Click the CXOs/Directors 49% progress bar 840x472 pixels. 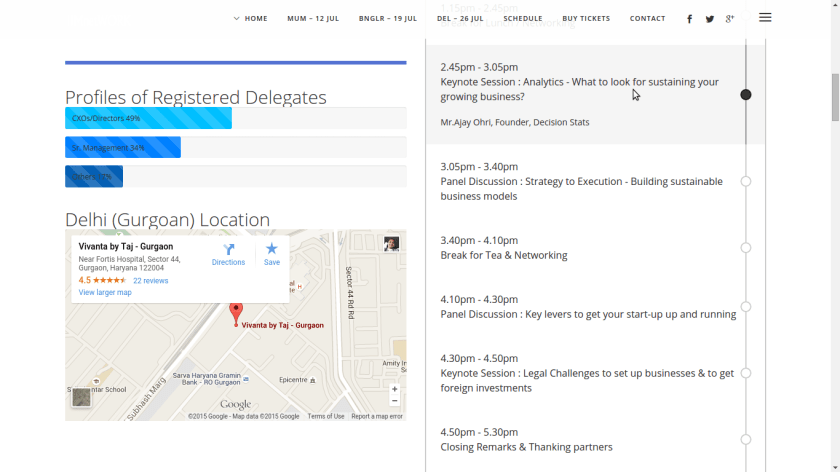click(x=148, y=118)
